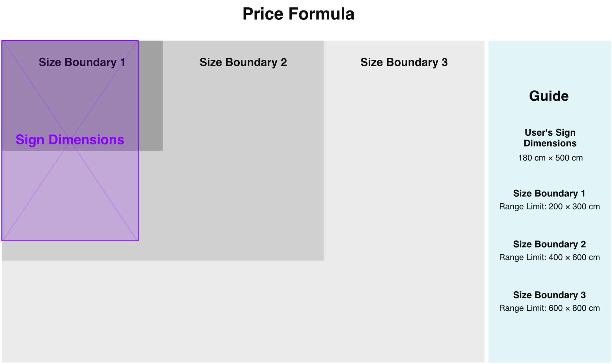This screenshot has height=364, width=612.
Task: Click the bottom-right corner of the purple sign rectangle
Action: pyautogui.click(x=138, y=240)
